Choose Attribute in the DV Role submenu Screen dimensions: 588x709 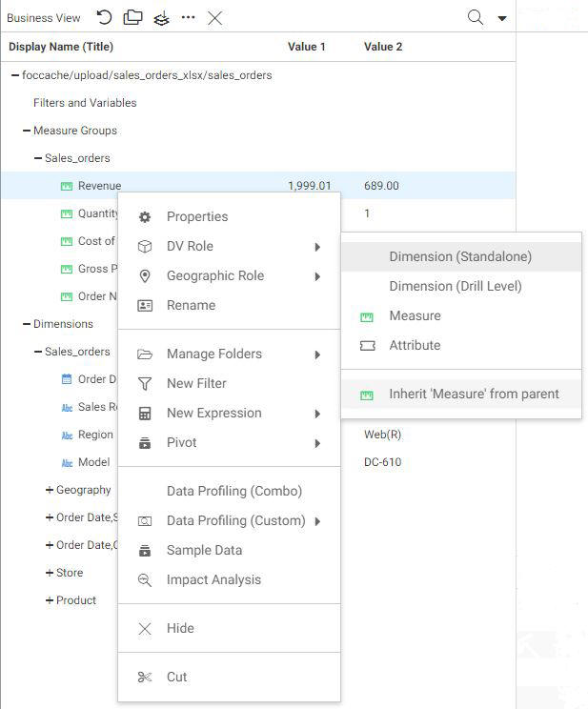pyautogui.click(x=415, y=345)
